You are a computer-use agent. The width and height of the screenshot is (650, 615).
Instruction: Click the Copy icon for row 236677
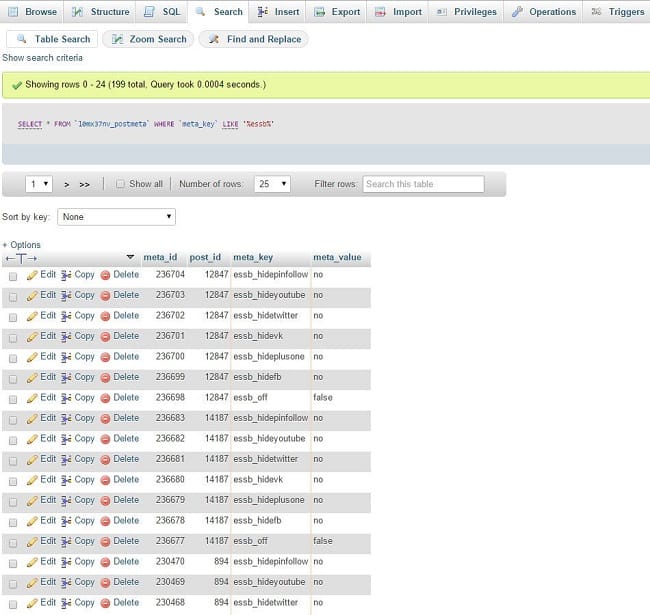[x=66, y=541]
